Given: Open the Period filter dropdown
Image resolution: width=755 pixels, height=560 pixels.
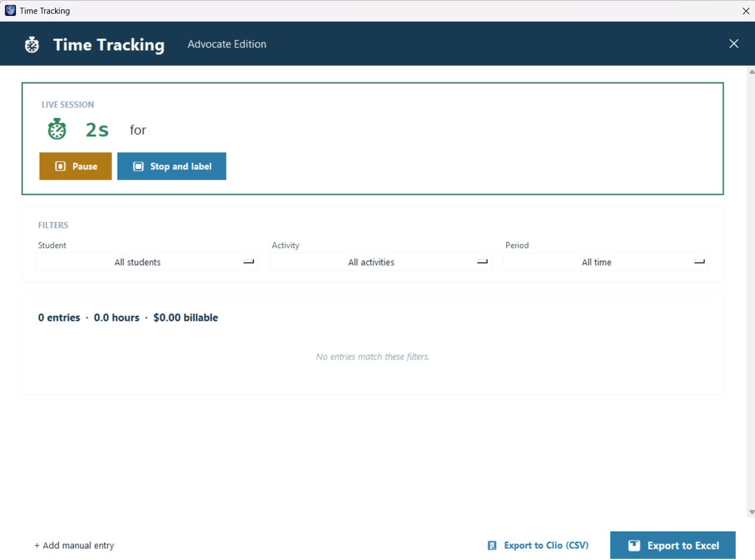Looking at the screenshot, I should click(606, 262).
